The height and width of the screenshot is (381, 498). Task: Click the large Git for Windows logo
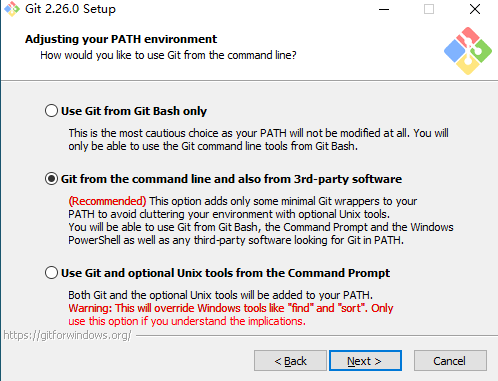(468, 51)
